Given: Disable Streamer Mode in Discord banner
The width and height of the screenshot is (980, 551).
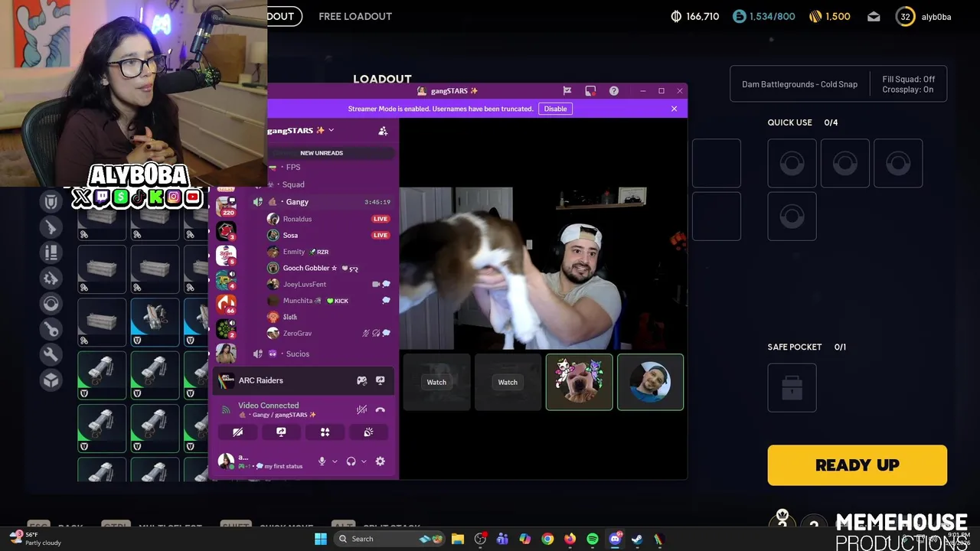Looking at the screenshot, I should (x=555, y=109).
